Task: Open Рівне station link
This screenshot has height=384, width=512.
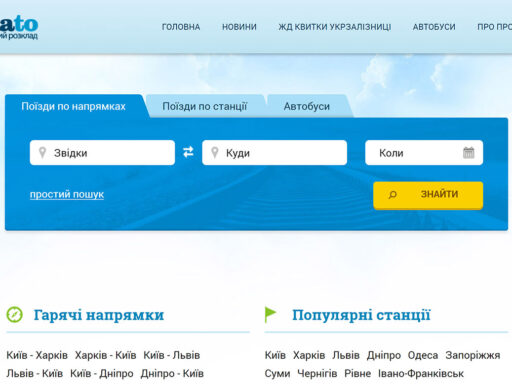Action: [358, 374]
